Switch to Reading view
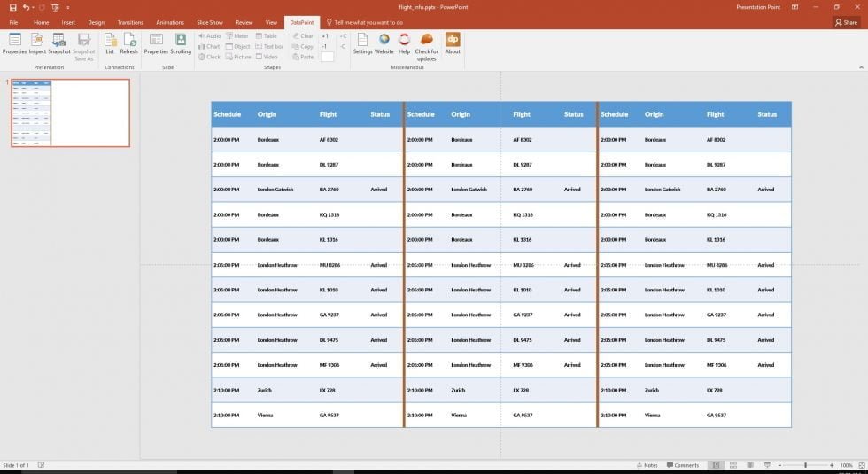 click(750, 466)
